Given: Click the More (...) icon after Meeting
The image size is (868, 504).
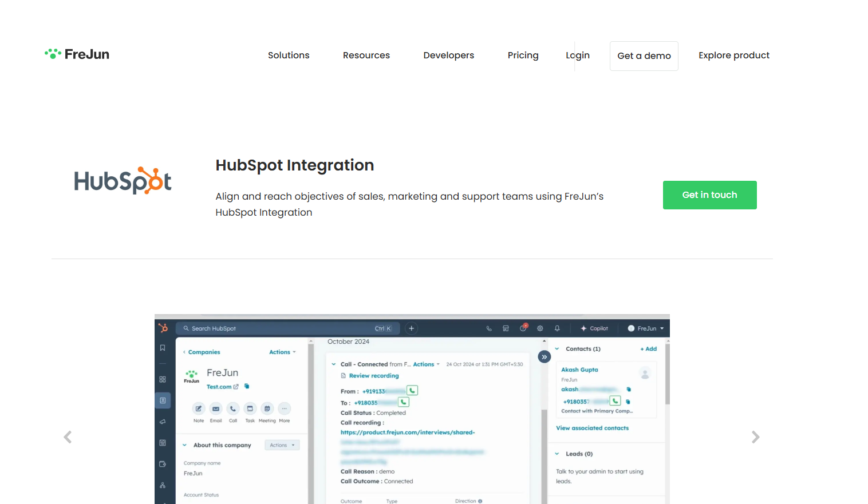Looking at the screenshot, I should pyautogui.click(x=284, y=408).
